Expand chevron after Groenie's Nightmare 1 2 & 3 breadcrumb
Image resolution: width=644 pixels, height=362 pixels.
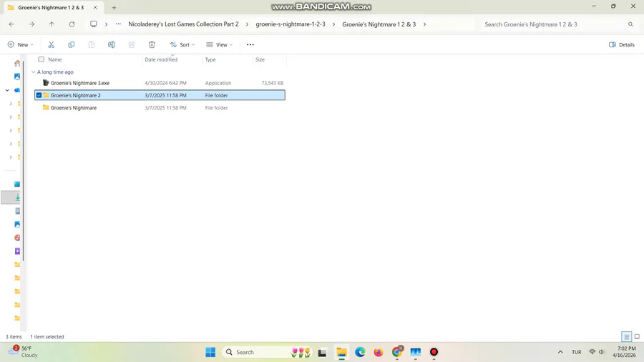[424, 24]
